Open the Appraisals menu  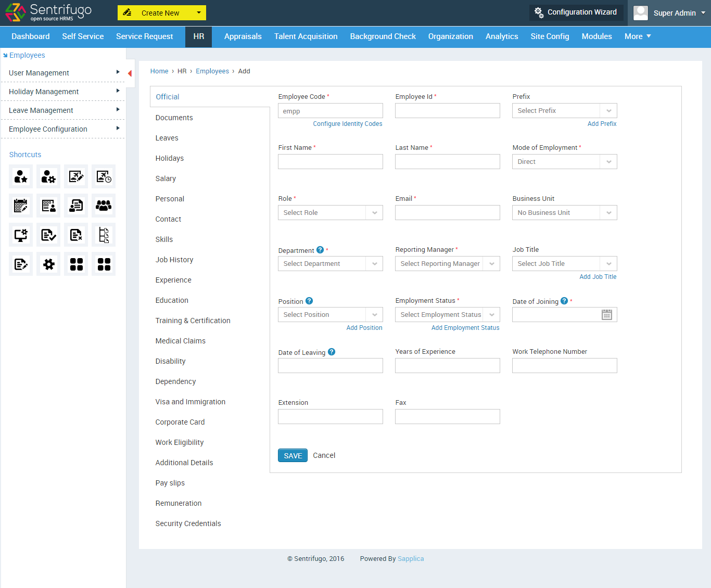pyautogui.click(x=243, y=36)
